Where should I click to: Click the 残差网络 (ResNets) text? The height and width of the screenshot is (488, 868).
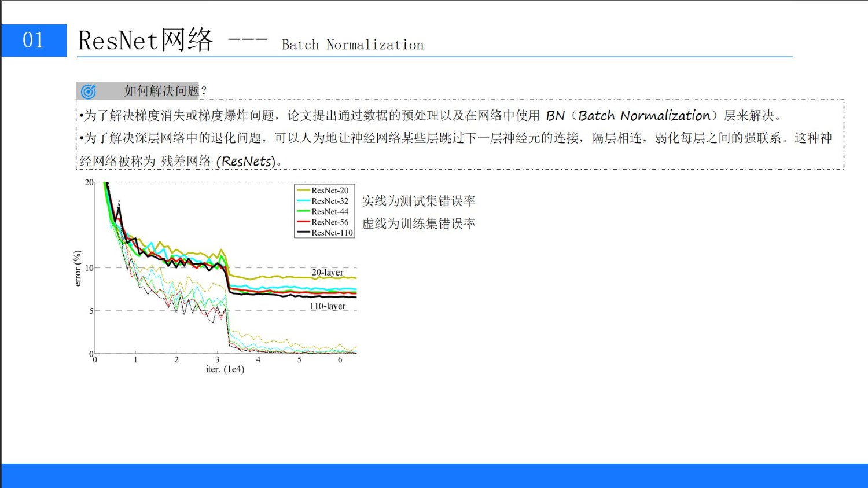click(218, 162)
